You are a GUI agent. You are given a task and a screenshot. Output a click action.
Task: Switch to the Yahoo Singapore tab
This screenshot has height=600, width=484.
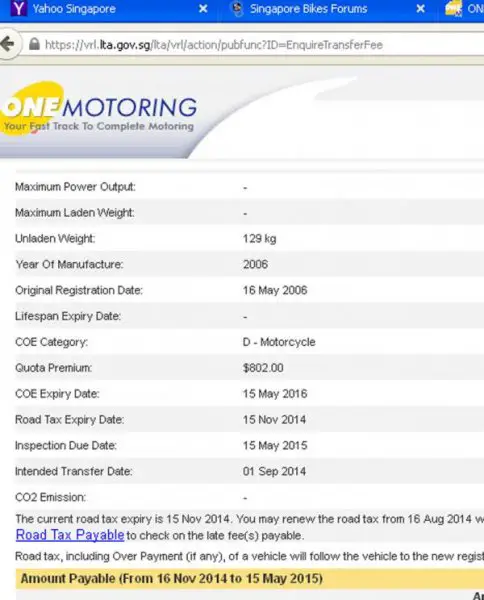click(74, 8)
